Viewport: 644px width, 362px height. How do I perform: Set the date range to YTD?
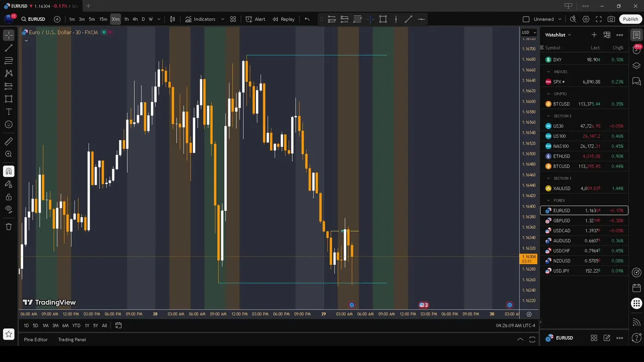click(x=76, y=325)
